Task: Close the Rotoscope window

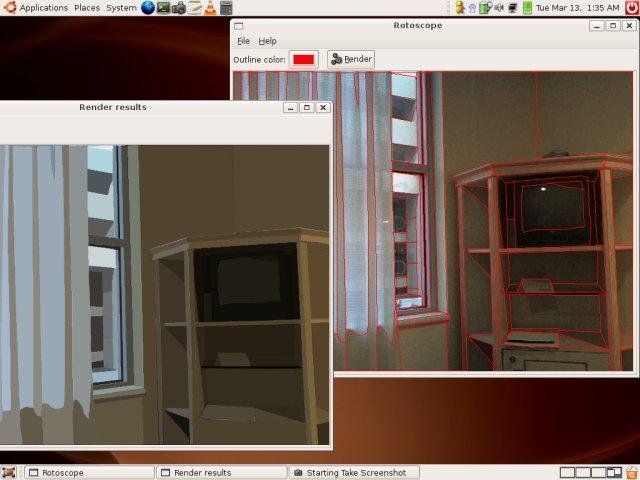Action: 629,26
